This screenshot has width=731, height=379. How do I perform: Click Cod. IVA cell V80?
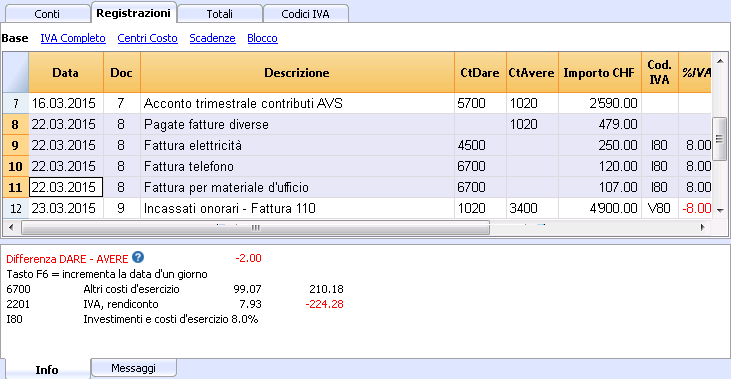(x=660, y=208)
